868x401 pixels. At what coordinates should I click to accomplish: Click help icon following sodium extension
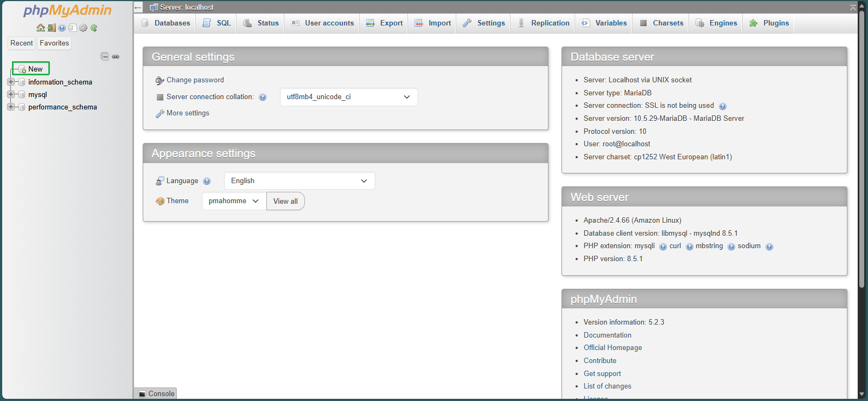[x=769, y=247]
